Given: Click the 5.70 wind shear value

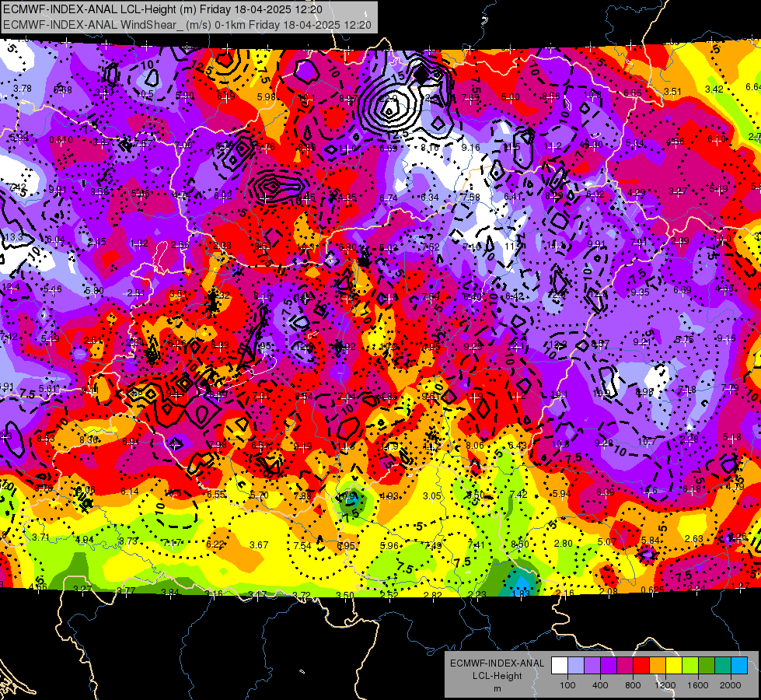Looking at the screenshot, I should point(259,495).
